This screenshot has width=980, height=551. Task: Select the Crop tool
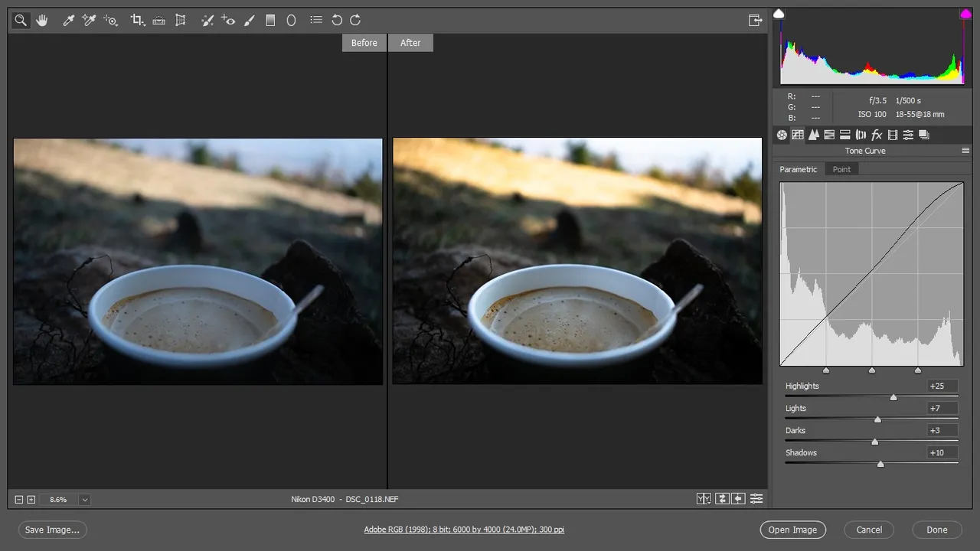tap(137, 21)
